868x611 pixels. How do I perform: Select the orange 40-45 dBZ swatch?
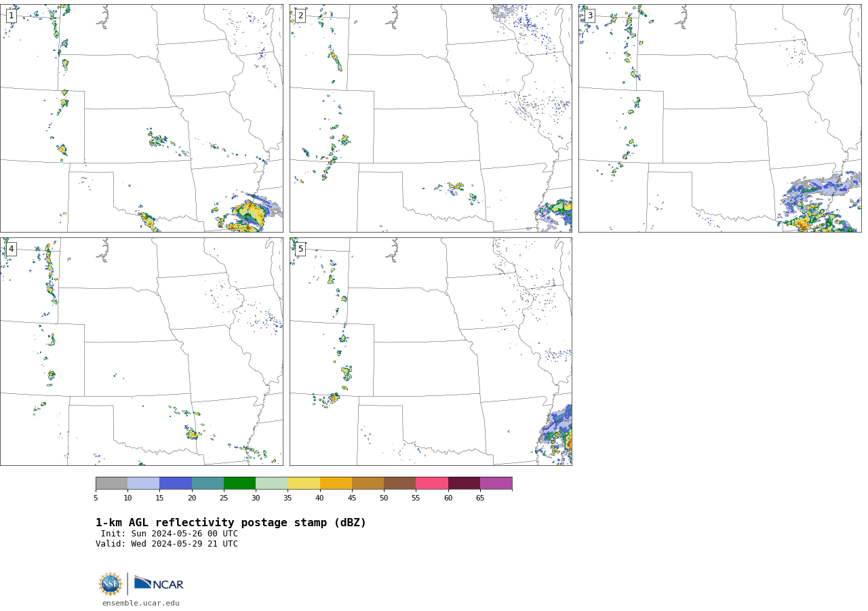click(336, 483)
